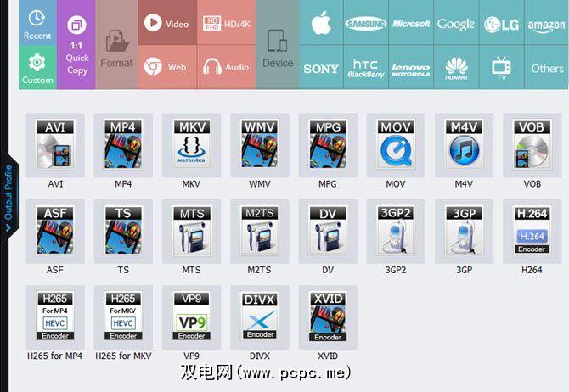Select the TS format
569x392 pixels.
pyautogui.click(x=123, y=231)
